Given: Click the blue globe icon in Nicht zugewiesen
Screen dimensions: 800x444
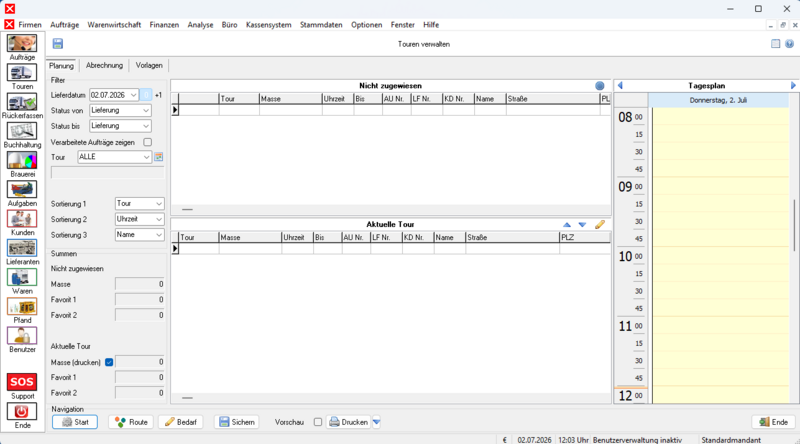Looking at the screenshot, I should tap(599, 86).
